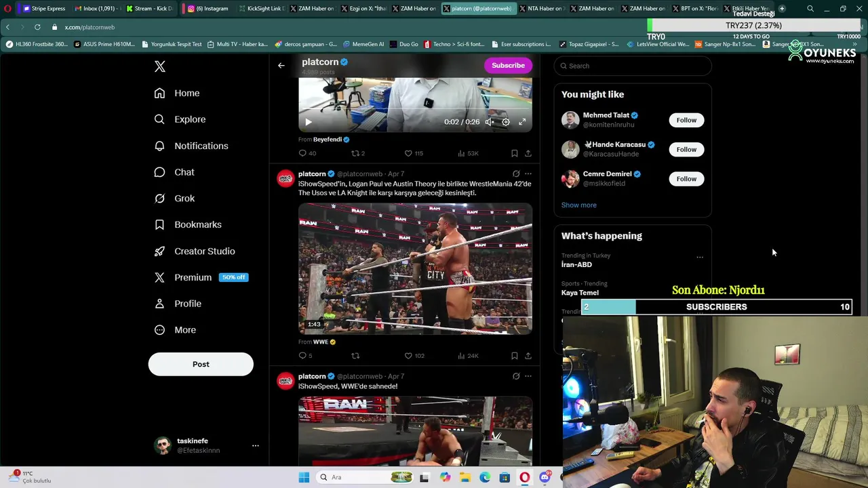Open more options on iShowSpeed WWE'de post
The image size is (868, 488).
coord(528,376)
